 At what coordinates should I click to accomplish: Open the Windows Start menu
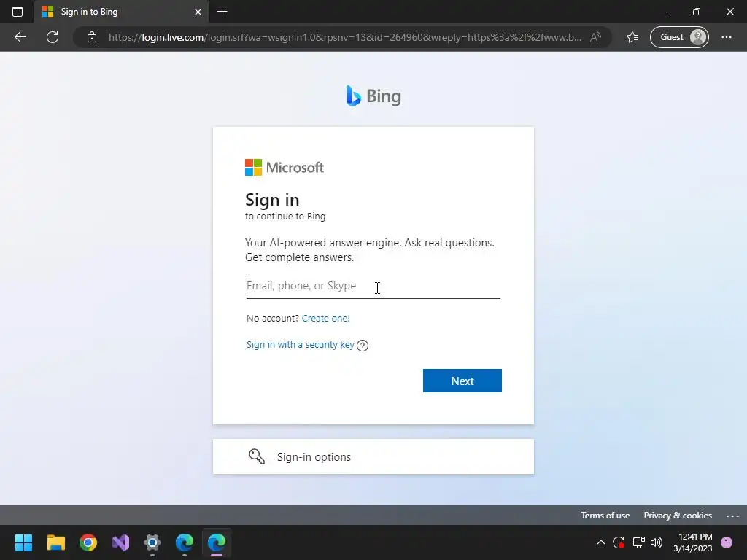[23, 542]
